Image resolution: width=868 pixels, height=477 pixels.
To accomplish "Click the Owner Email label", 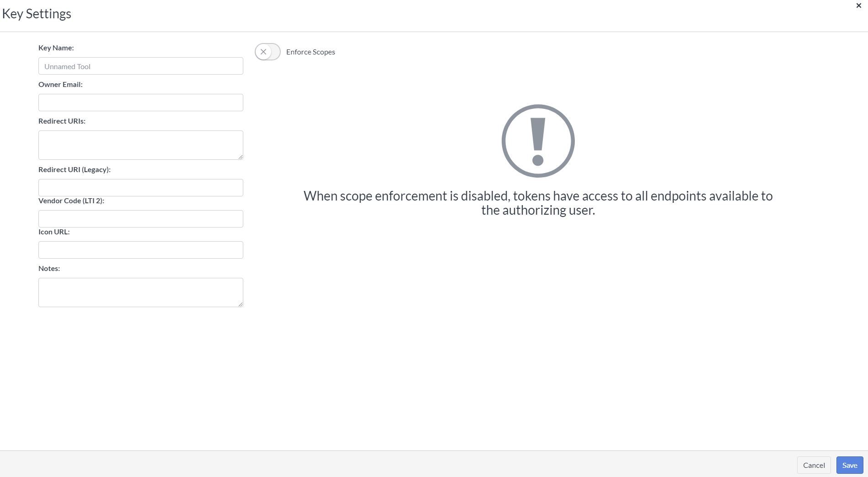I will tap(60, 84).
